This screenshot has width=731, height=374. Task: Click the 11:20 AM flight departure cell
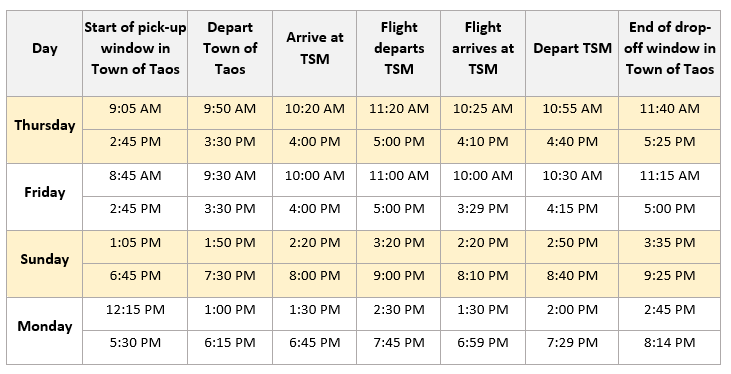click(399, 113)
